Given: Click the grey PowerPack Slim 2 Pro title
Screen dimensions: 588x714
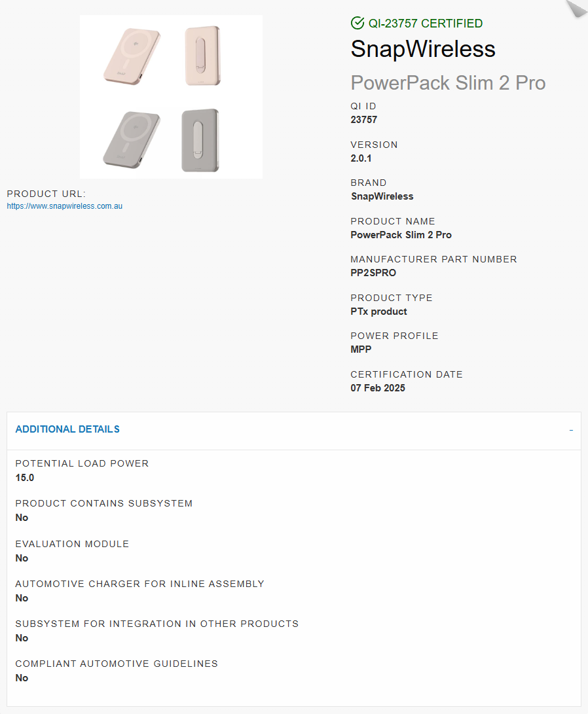Looking at the screenshot, I should pos(448,83).
